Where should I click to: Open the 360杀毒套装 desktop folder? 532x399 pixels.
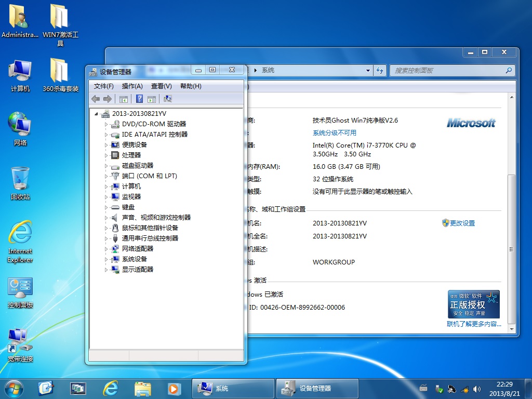[60, 75]
